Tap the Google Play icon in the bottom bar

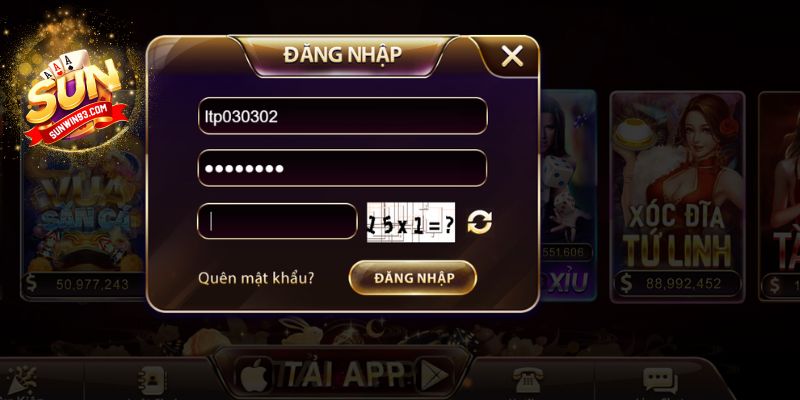click(x=435, y=376)
